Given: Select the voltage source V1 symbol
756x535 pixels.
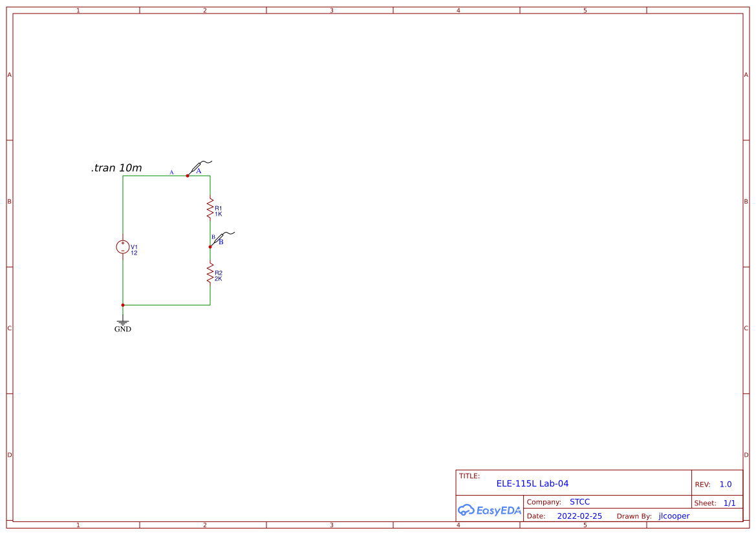Looking at the screenshot, I should tap(123, 247).
